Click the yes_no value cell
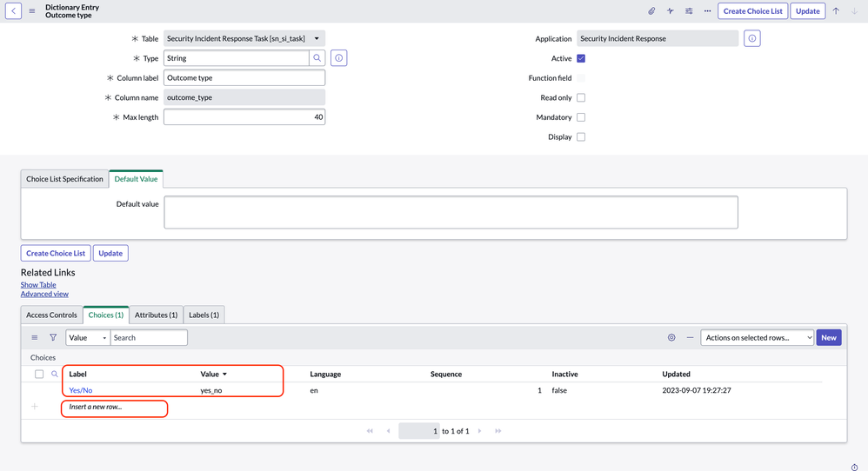The width and height of the screenshot is (868, 471). [210, 390]
